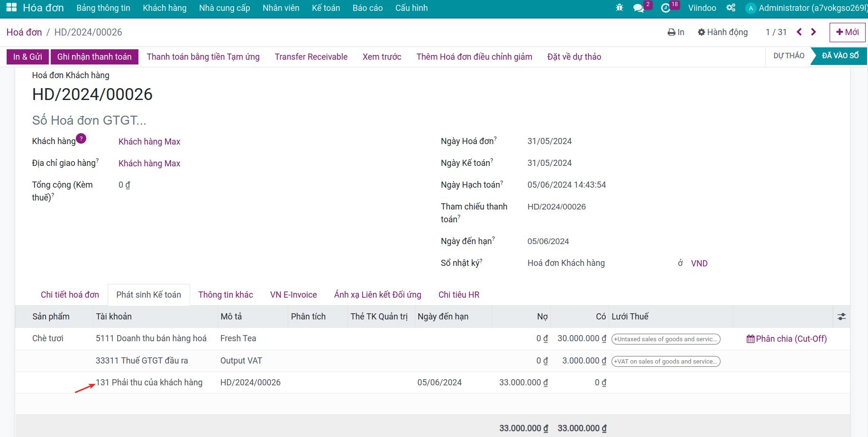
Task: Open Bảng thông tin menu
Action: (x=103, y=8)
